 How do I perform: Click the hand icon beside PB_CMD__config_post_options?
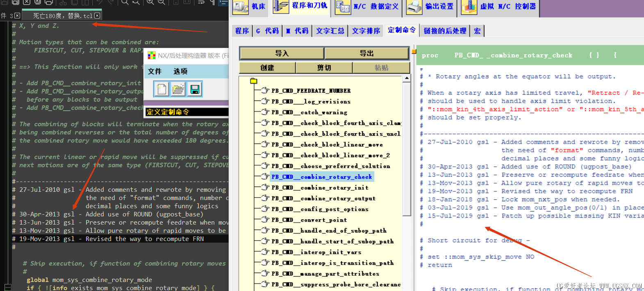point(265,209)
